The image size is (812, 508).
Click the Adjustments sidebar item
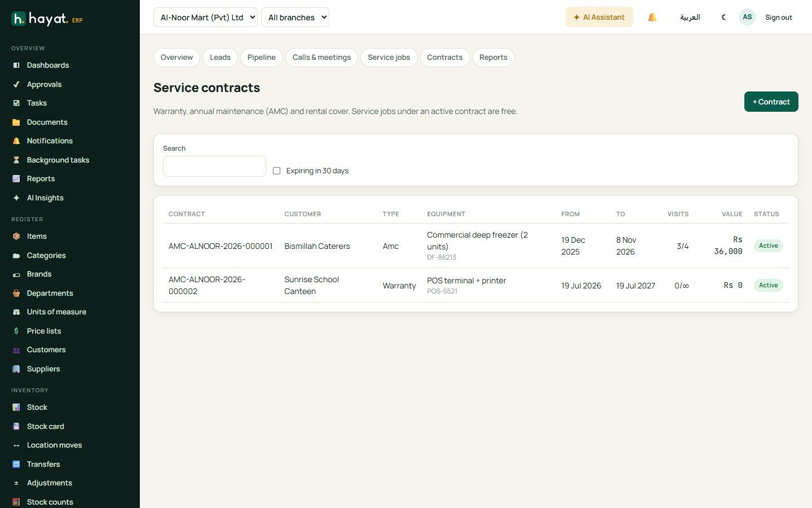pos(50,483)
